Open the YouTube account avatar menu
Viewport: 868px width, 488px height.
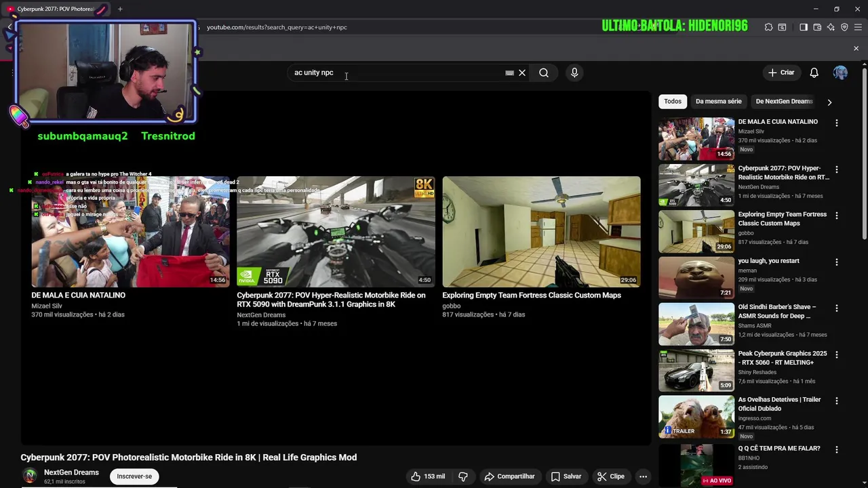click(x=840, y=73)
